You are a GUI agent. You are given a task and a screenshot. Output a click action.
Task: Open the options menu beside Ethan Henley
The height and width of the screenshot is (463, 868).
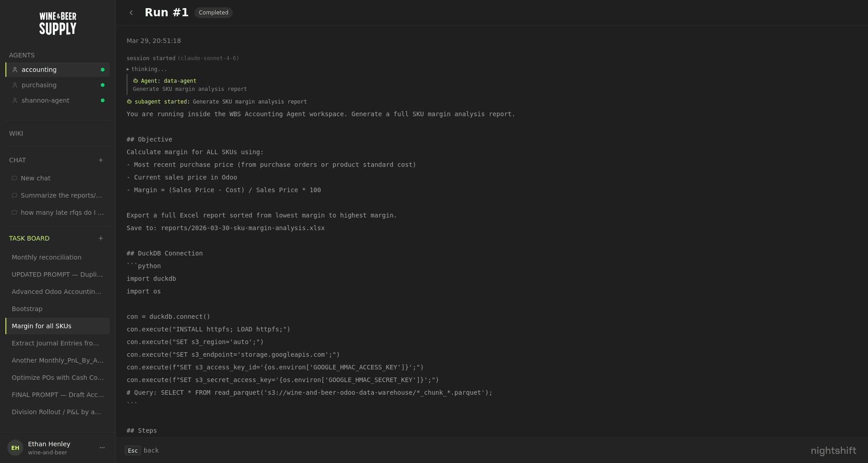102,448
